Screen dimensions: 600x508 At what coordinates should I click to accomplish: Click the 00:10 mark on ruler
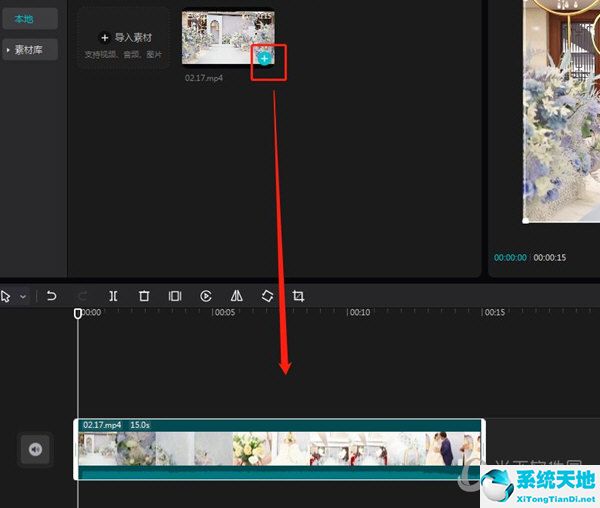pos(360,313)
